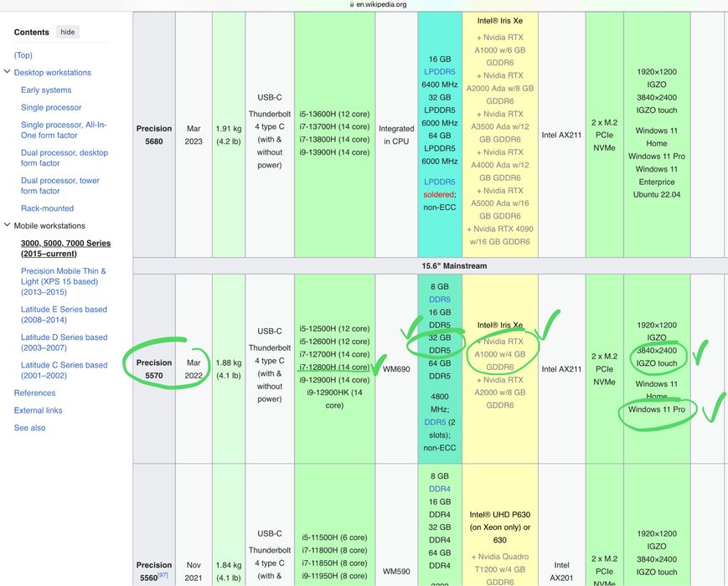Click i7-12800H (14 core) text
The height and width of the screenshot is (586, 728).
tap(334, 367)
